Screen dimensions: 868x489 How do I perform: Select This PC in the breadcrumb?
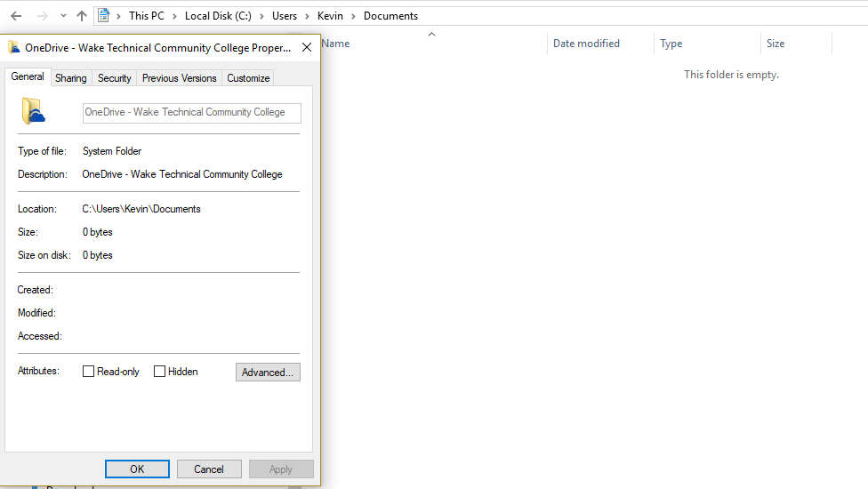[x=147, y=16]
